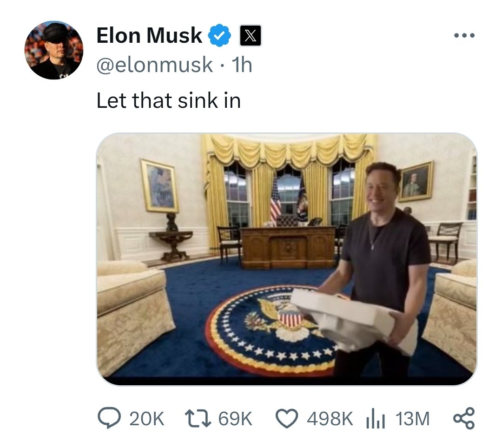Screen dimensions: 502x448
Task: Open tweet permalink via 1h timestamp
Action: (242, 65)
